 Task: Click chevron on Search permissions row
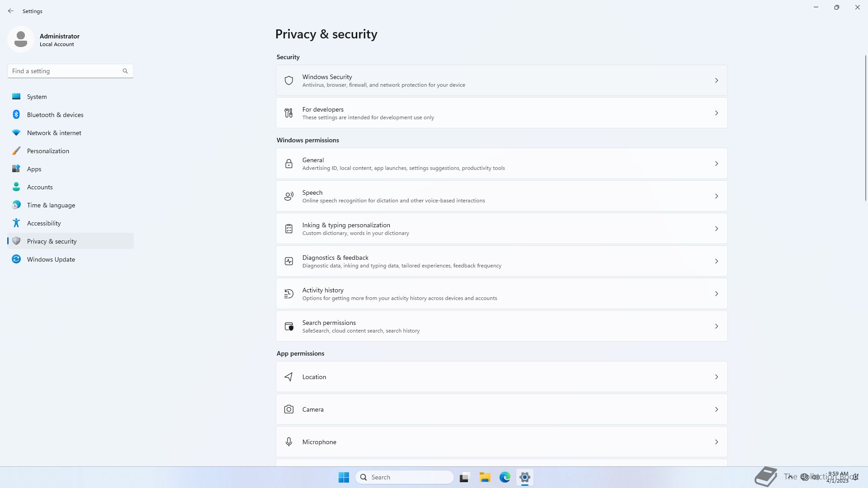coord(717,326)
